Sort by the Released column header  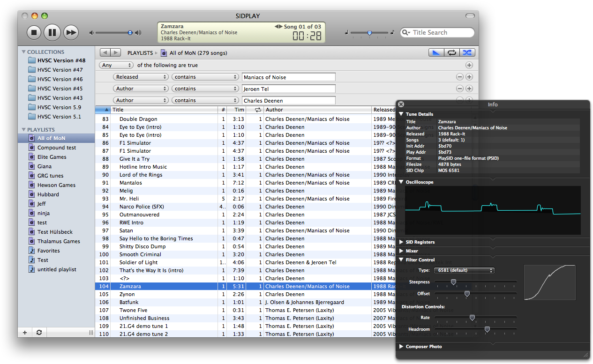[384, 110]
